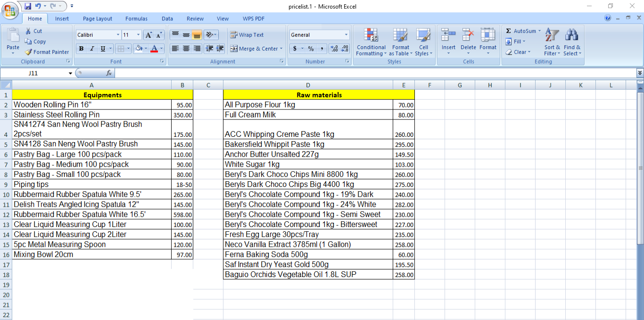Open the Format cells menu

488,42
